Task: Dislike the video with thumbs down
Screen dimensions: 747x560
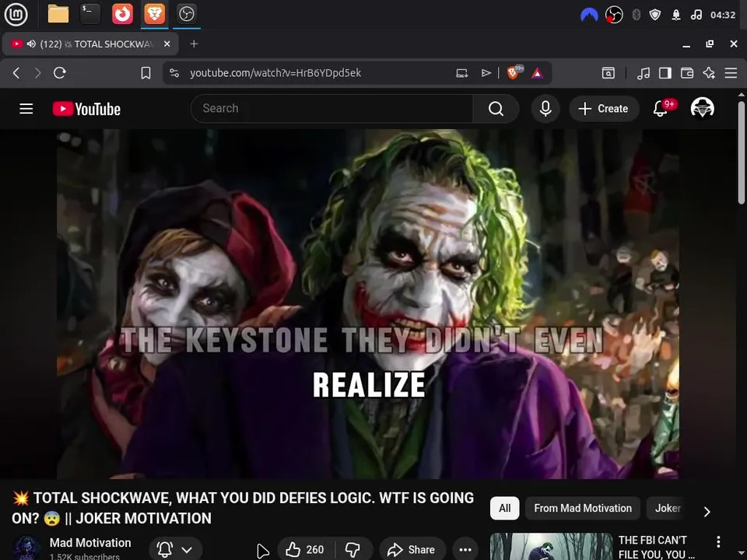Action: click(x=353, y=550)
